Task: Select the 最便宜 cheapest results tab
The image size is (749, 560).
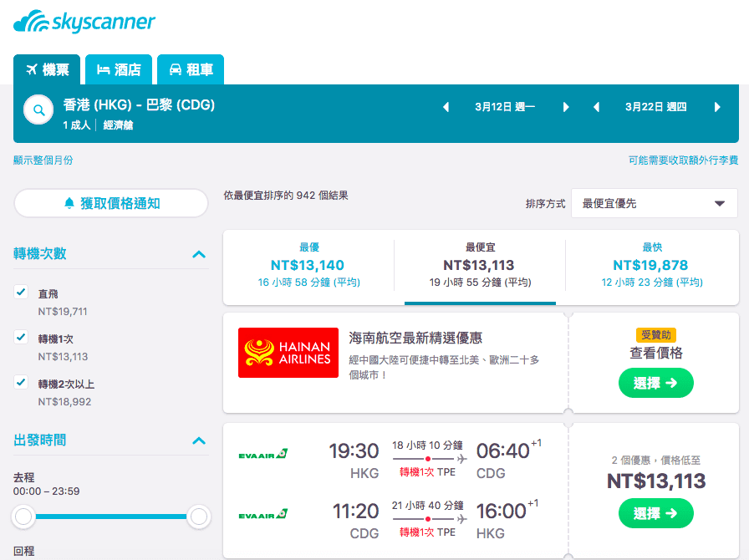Action: [x=480, y=265]
